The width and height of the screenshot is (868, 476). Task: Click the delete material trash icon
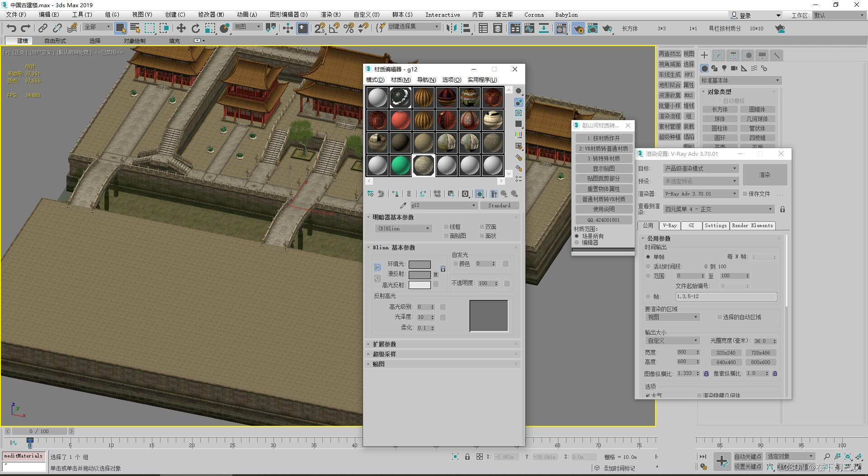tap(409, 194)
